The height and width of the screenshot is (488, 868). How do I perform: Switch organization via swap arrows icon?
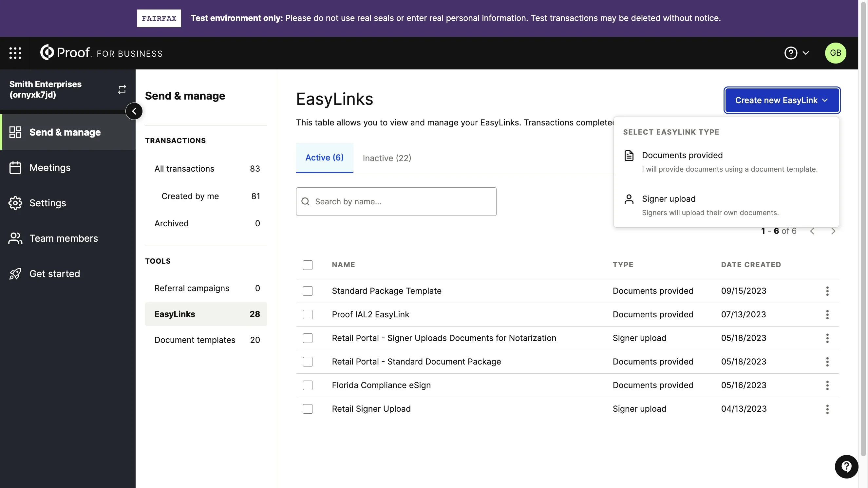coord(122,89)
